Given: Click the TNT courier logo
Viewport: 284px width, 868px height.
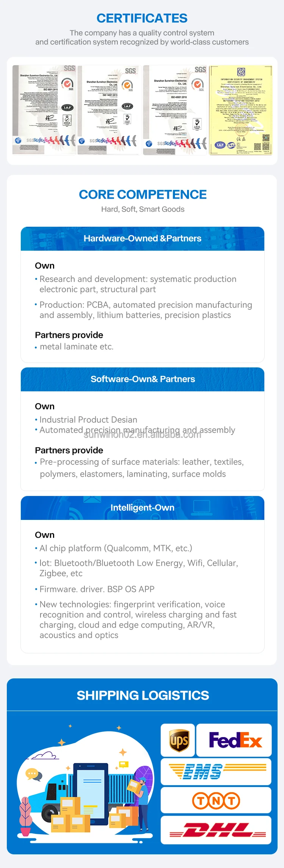Looking at the screenshot, I should point(216,801).
